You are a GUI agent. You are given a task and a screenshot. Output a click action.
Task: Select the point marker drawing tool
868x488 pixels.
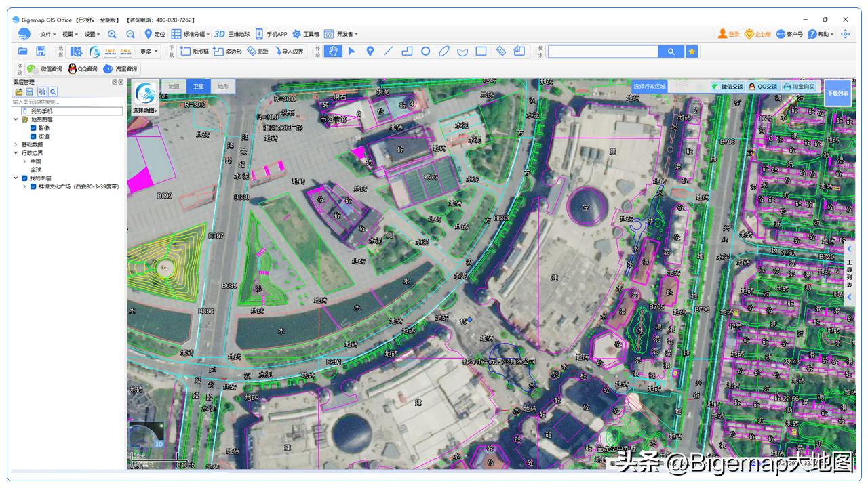(x=370, y=51)
